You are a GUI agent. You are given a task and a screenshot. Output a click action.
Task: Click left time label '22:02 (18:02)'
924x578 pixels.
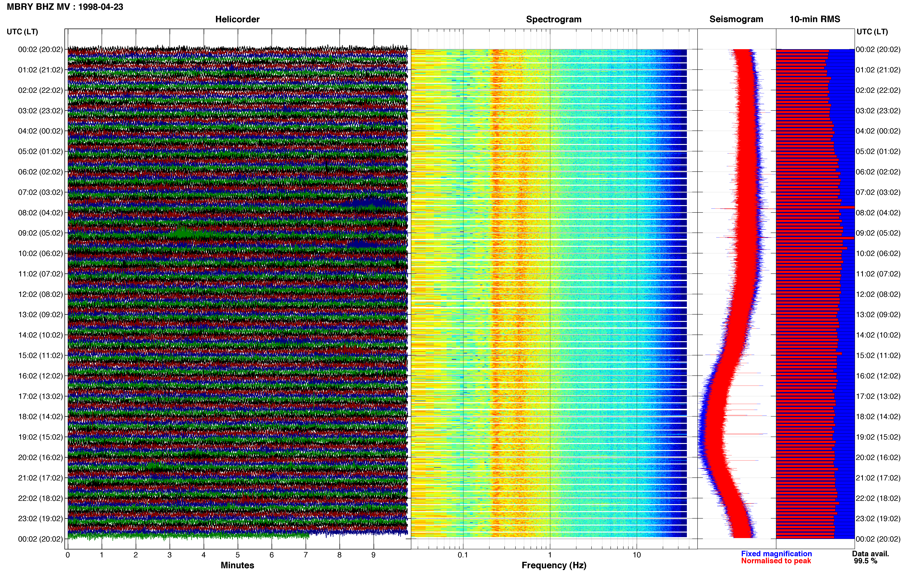tap(41, 498)
